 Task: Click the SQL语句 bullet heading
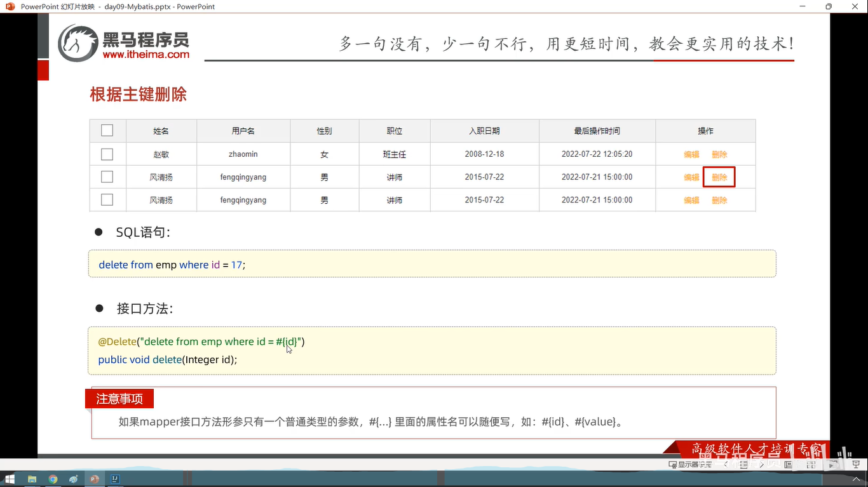pos(143,232)
